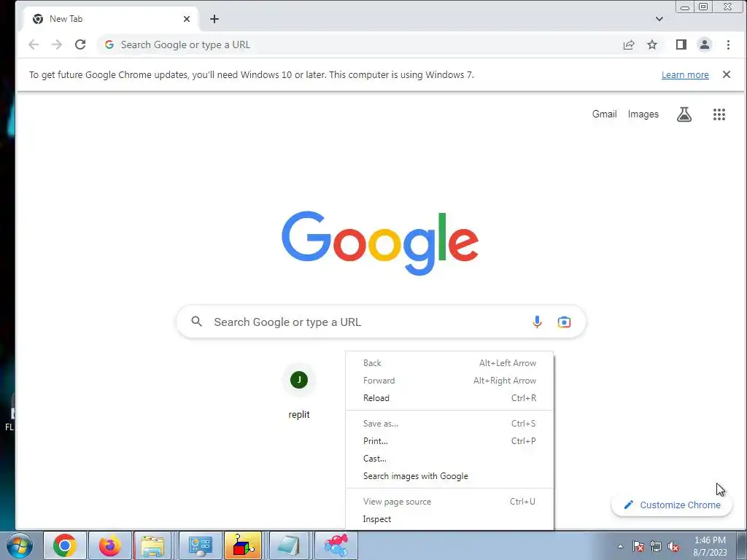Viewport: 747px width, 560px height.
Task: Open Search Labs flask icon
Action: pos(684,114)
